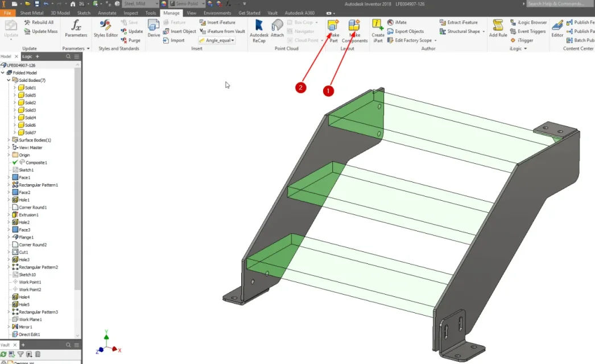
Task: Click the iMate command
Action: click(397, 22)
